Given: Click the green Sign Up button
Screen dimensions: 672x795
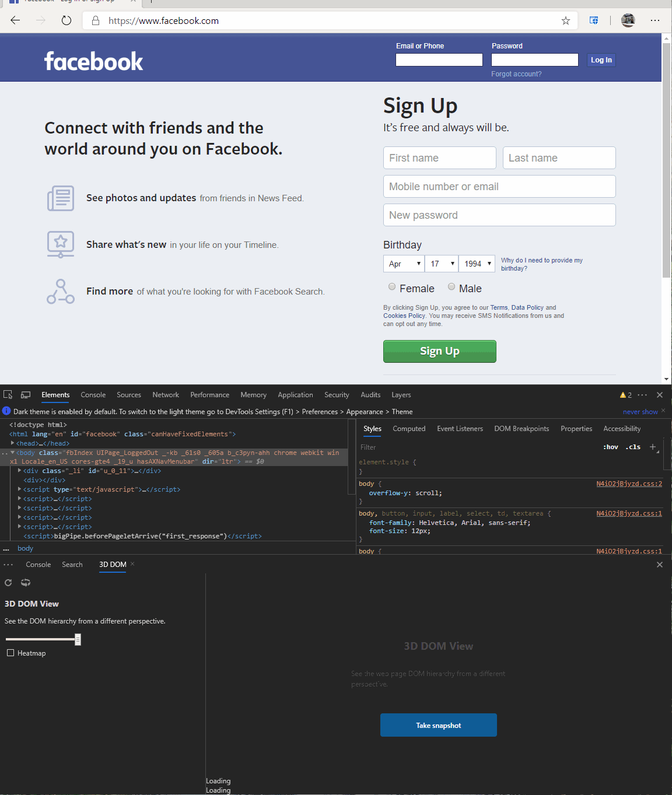Looking at the screenshot, I should (x=440, y=351).
